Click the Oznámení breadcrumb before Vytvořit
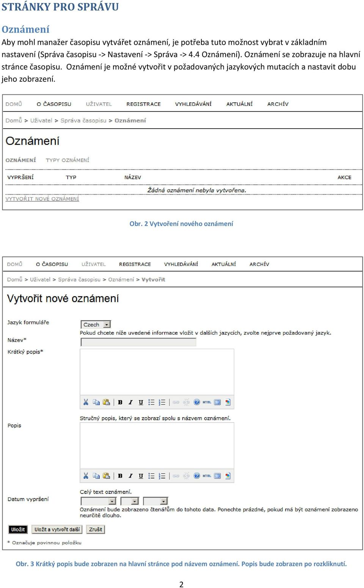The image size is (364, 588). pyautogui.click(x=121, y=280)
